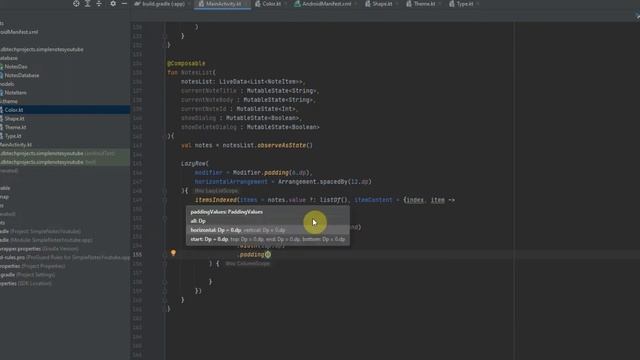Select the simplenotesyoutube main package node
Image resolution: width=640 pixels, height=360 pixels.
click(42, 49)
